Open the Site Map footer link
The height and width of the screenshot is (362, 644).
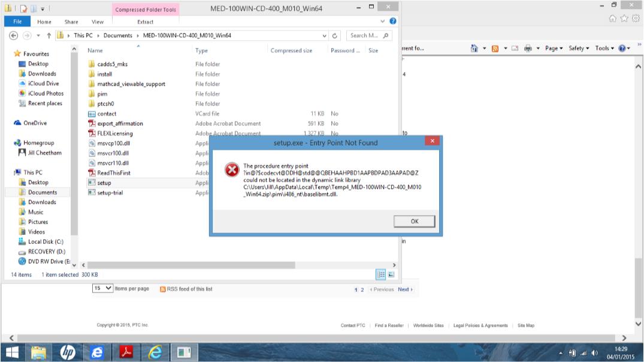tap(526, 325)
